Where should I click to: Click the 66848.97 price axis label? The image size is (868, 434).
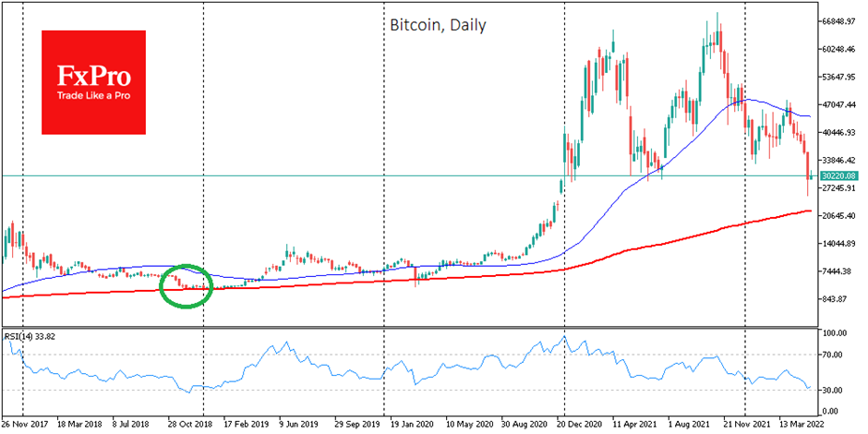coord(839,21)
